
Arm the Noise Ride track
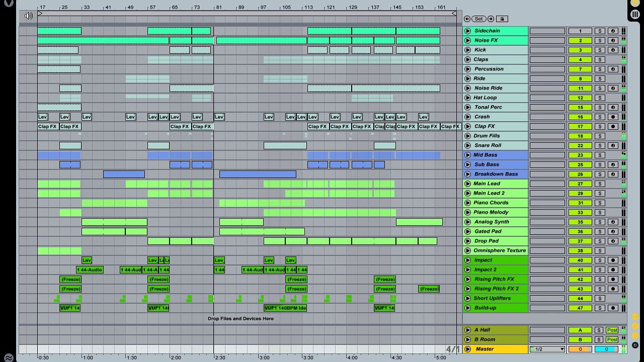(x=612, y=88)
